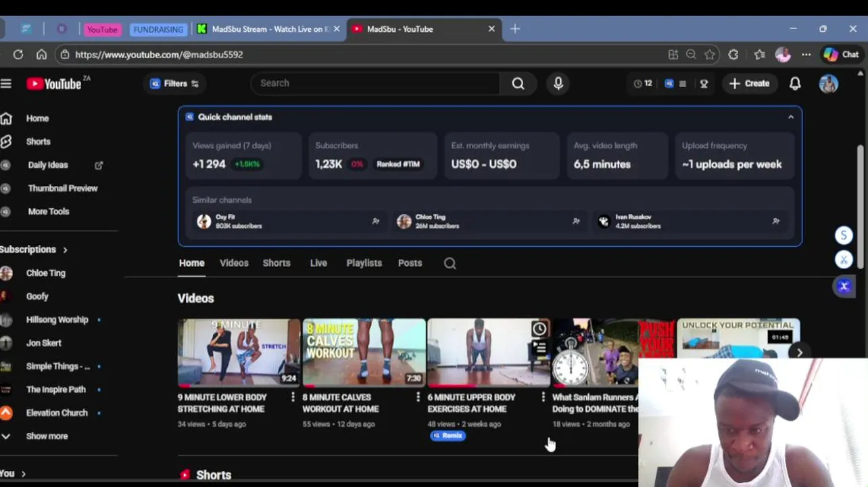
Task: Open browser extensions puzzle icon
Action: [733, 54]
